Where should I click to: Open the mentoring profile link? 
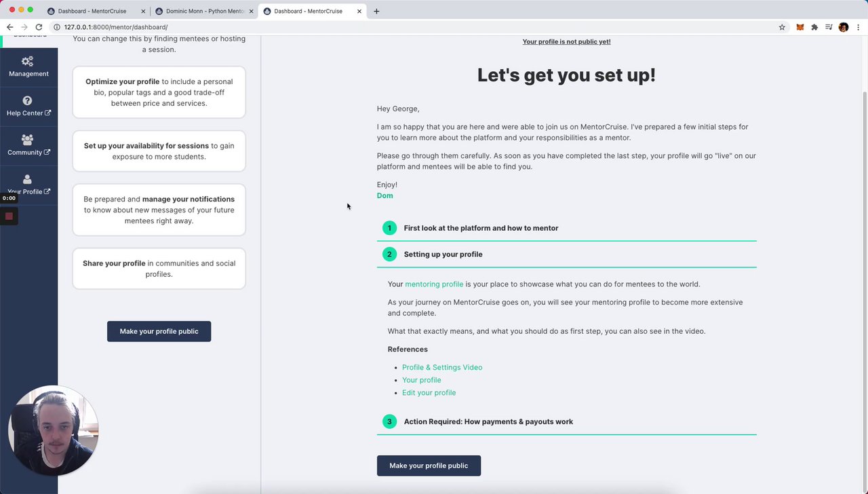434,284
